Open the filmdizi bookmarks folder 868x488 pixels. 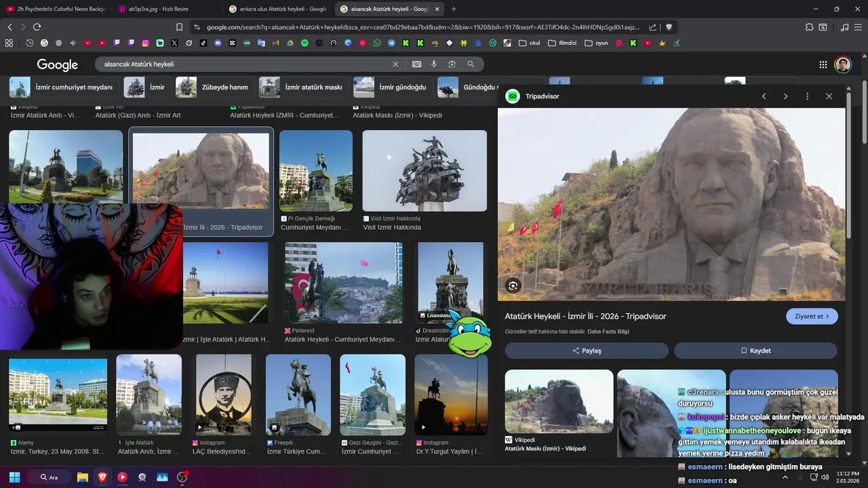click(562, 43)
